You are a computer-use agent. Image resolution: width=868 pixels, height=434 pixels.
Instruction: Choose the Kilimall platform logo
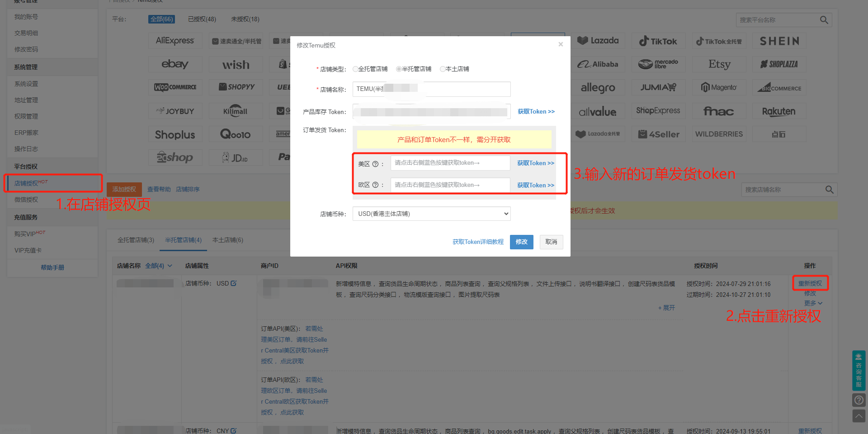pos(236,111)
